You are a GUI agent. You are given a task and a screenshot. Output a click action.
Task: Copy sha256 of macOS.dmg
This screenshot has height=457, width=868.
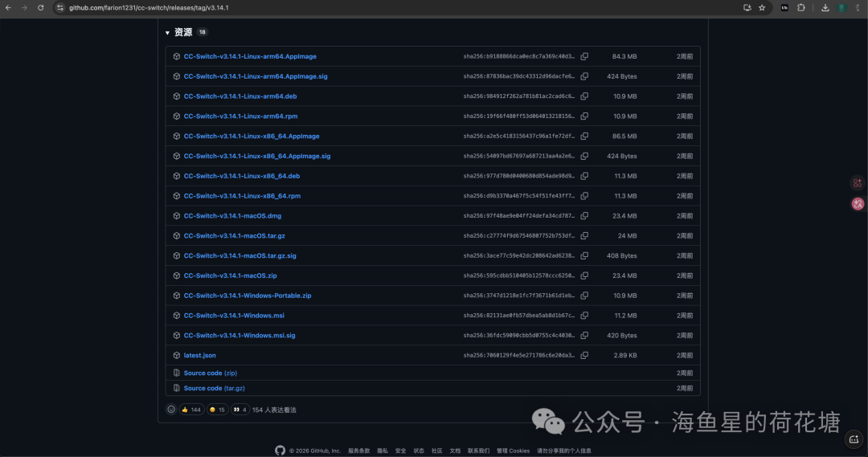584,216
